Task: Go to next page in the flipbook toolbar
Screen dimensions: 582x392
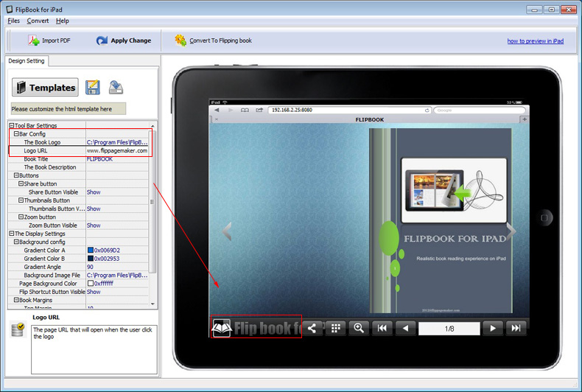Action: coord(493,328)
